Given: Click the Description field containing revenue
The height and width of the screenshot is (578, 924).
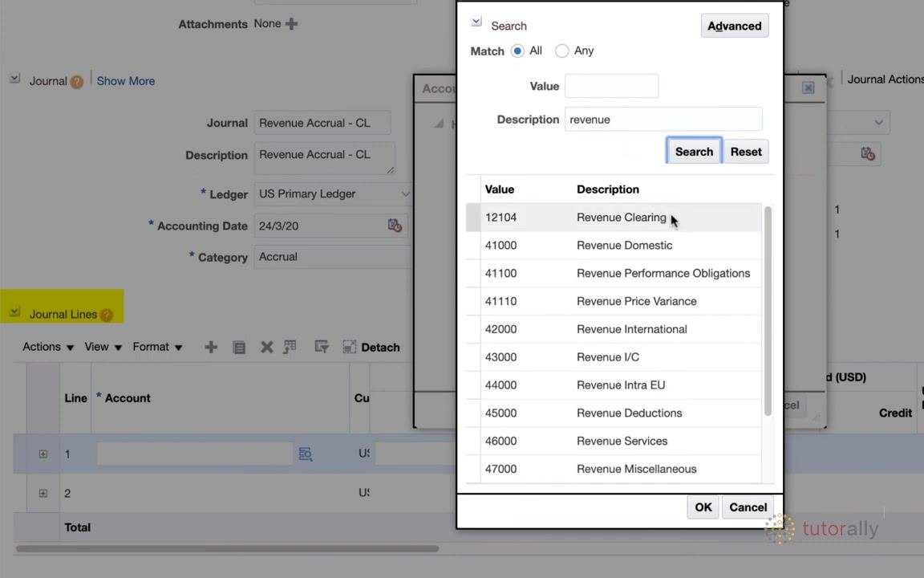Looking at the screenshot, I should click(663, 119).
